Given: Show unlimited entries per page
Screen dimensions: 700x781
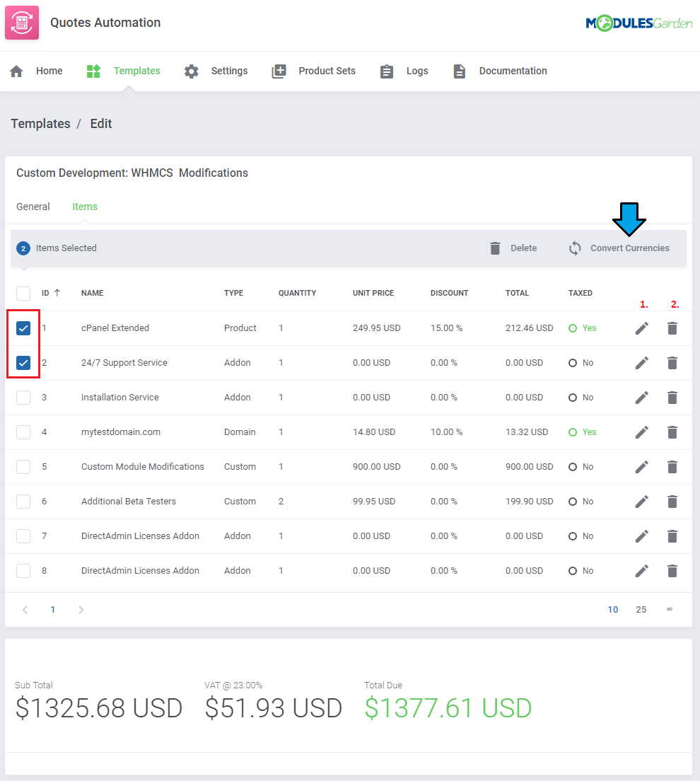Looking at the screenshot, I should [x=670, y=609].
